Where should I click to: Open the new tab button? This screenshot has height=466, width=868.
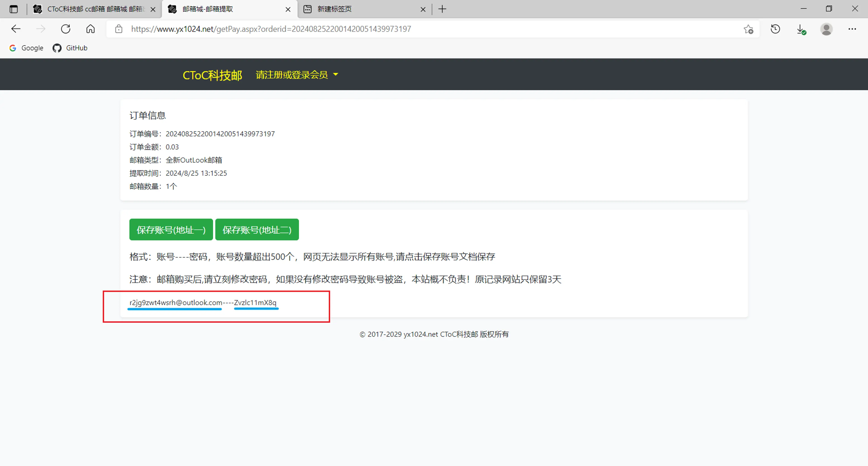point(442,9)
